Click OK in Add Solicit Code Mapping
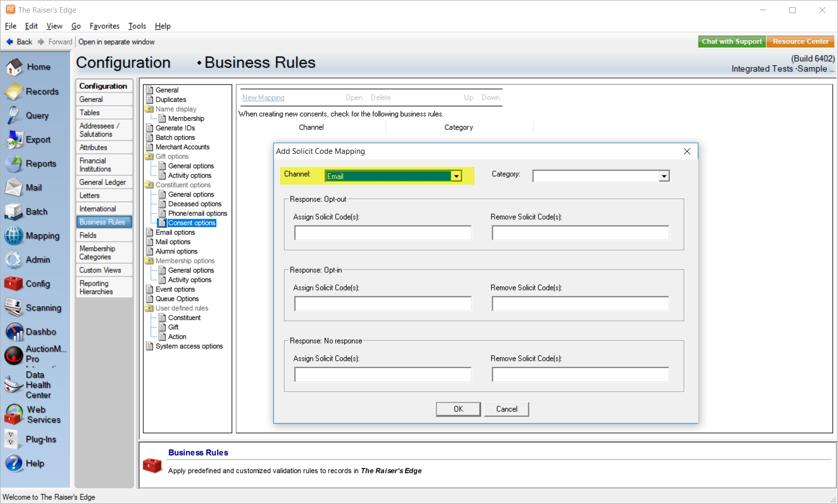This screenshot has width=838, height=504. (x=458, y=409)
